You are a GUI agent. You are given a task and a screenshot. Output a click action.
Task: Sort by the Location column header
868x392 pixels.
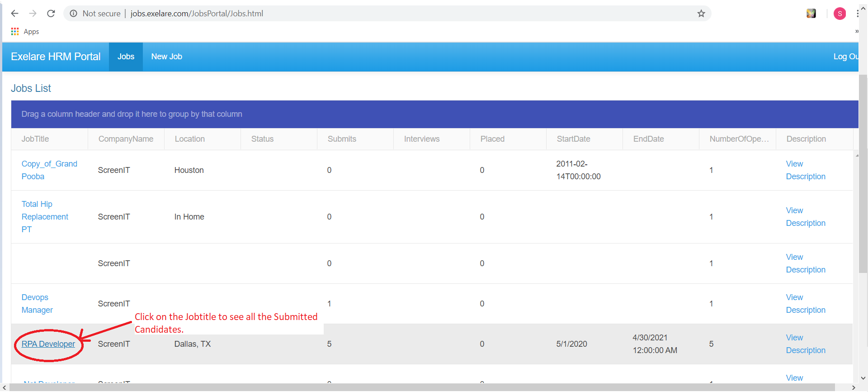point(189,139)
